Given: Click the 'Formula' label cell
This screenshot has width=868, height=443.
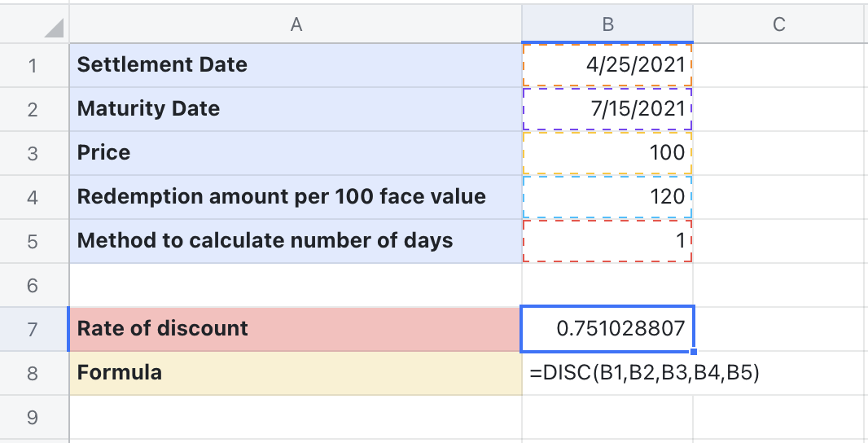Looking at the screenshot, I should (296, 373).
